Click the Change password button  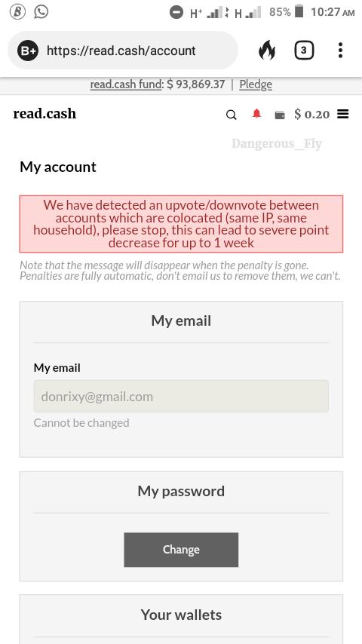click(181, 550)
